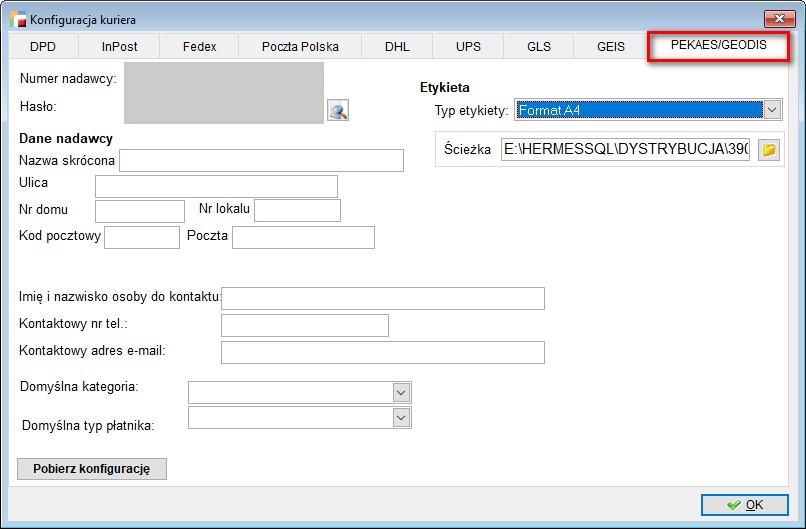This screenshot has width=806, height=529.
Task: Switch to the DHL tab
Action: click(x=398, y=46)
